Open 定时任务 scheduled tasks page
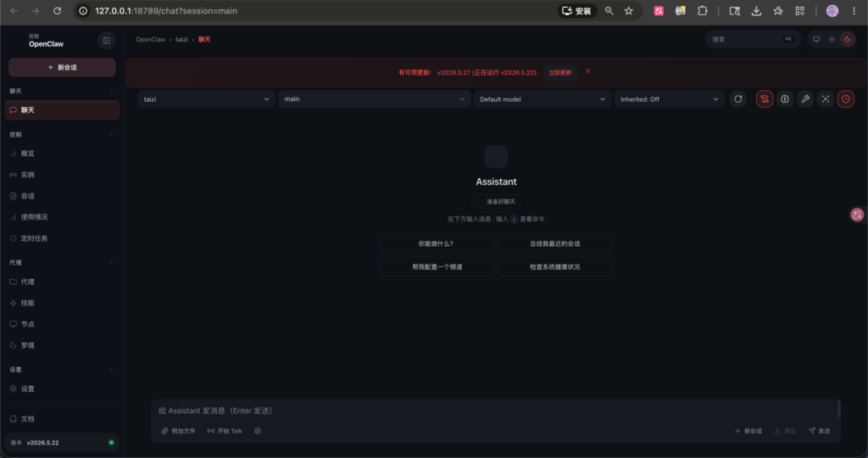This screenshot has width=868, height=458. click(62, 238)
